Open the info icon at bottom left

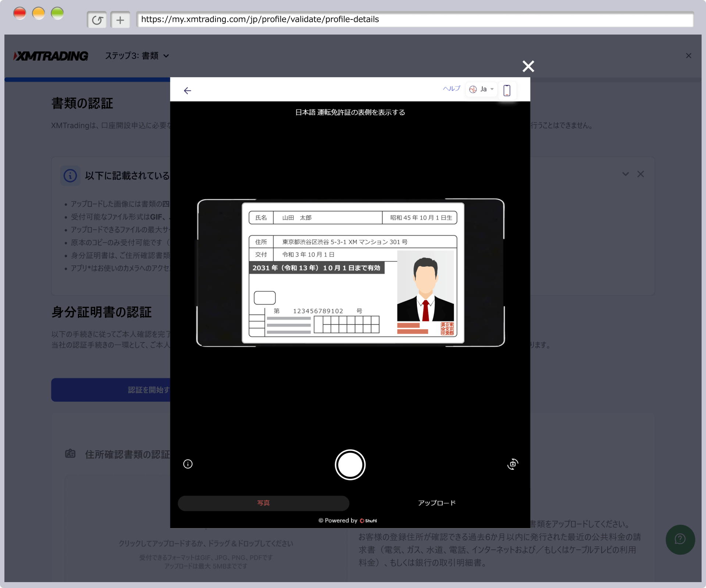click(x=188, y=464)
